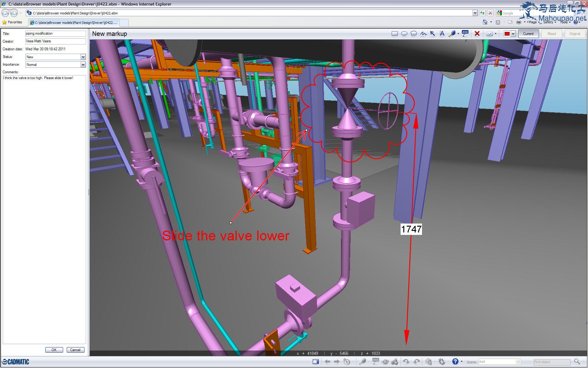Image resolution: width=588 pixels, height=368 pixels.
Task: Open the Favorites menu
Action: [x=12, y=22]
